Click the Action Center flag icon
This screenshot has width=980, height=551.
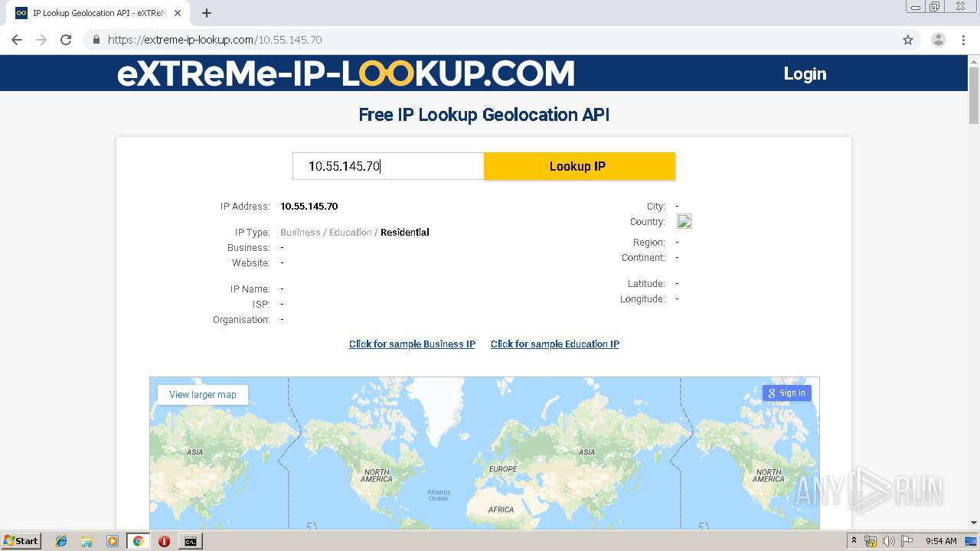click(x=907, y=541)
